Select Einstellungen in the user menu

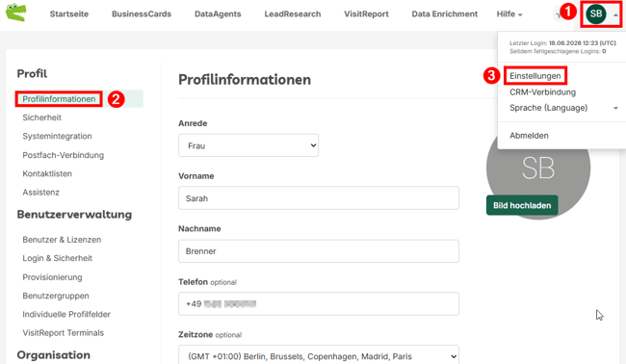pyautogui.click(x=535, y=76)
